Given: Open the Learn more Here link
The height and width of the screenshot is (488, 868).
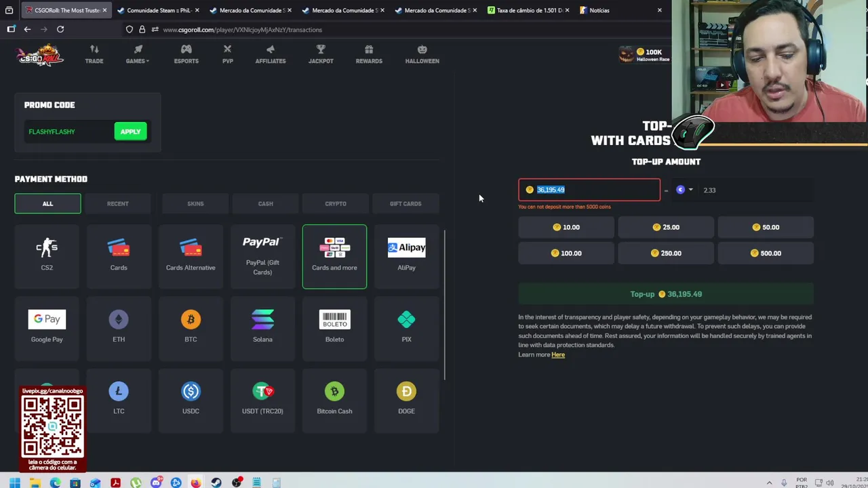Looking at the screenshot, I should coord(558,354).
